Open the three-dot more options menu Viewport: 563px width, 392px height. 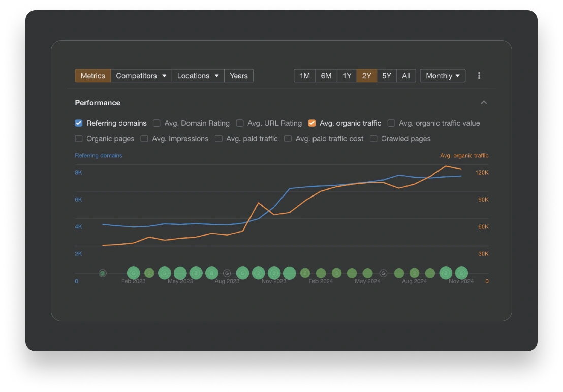[x=479, y=76]
